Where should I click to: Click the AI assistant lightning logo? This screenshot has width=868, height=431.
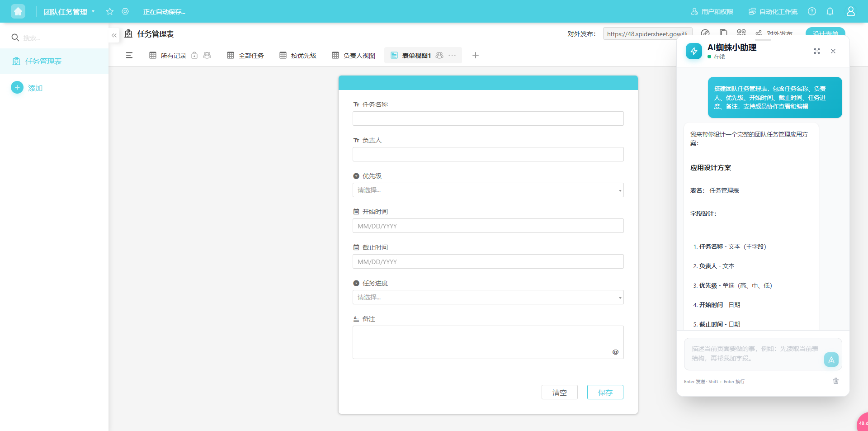coord(694,51)
